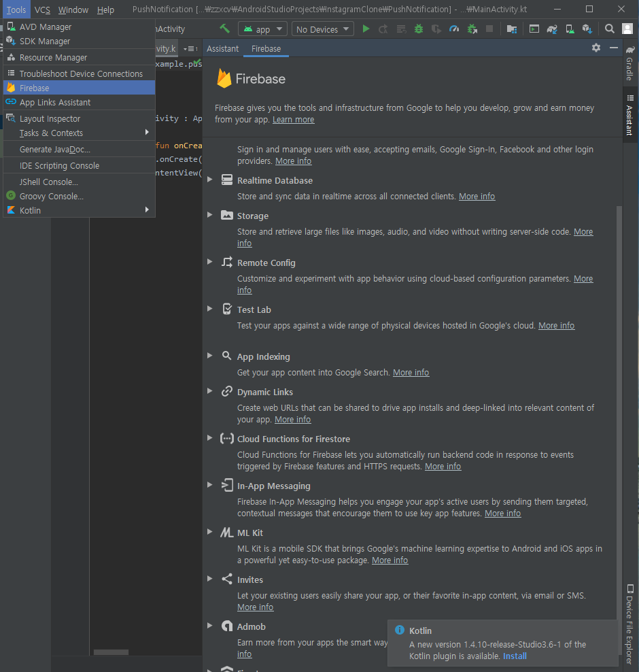Sync Project with Gradle Files icon
The image size is (639, 672).
coord(552,29)
